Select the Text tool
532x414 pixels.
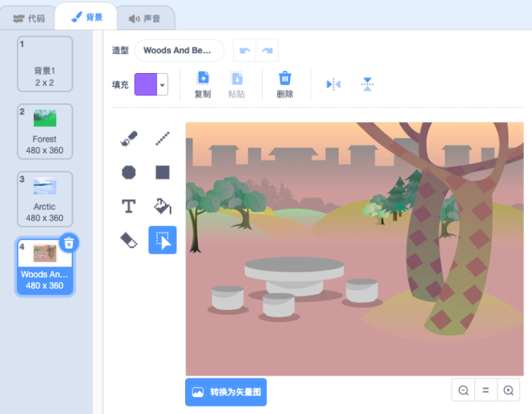[x=128, y=206]
